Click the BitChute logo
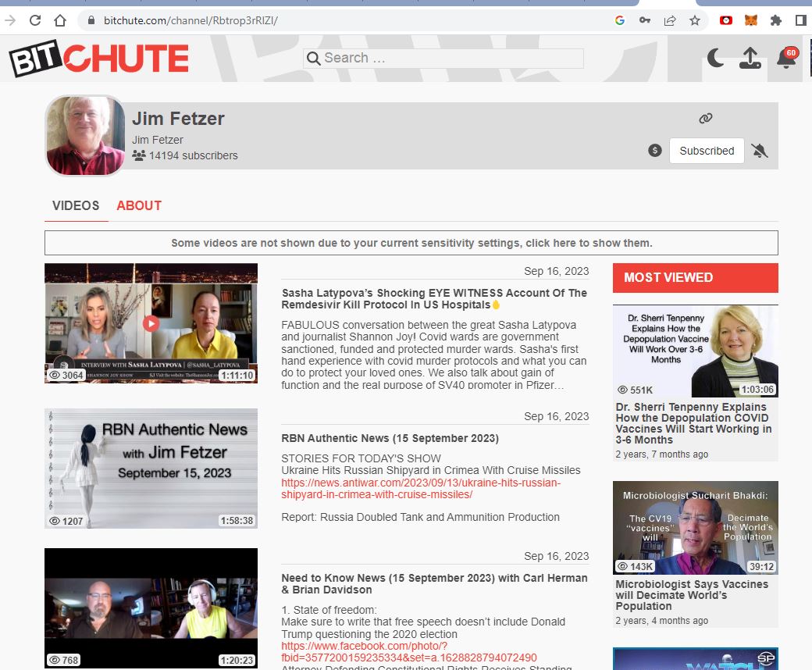 click(x=99, y=58)
